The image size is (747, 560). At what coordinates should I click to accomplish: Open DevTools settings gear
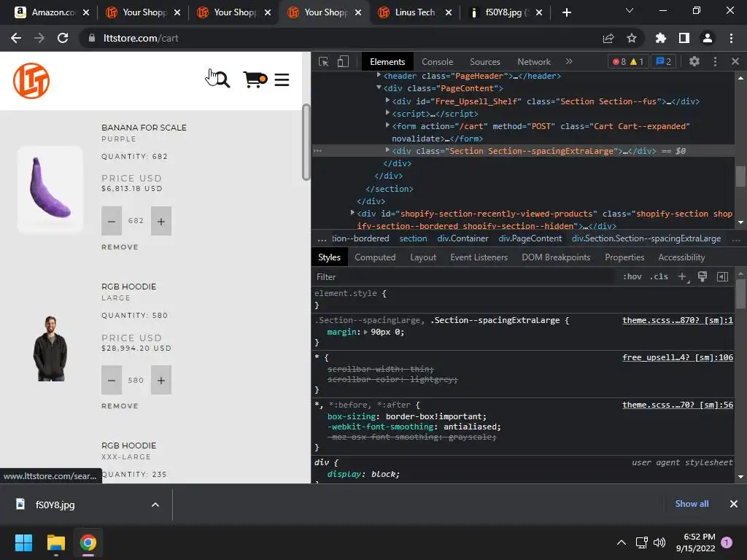point(694,61)
